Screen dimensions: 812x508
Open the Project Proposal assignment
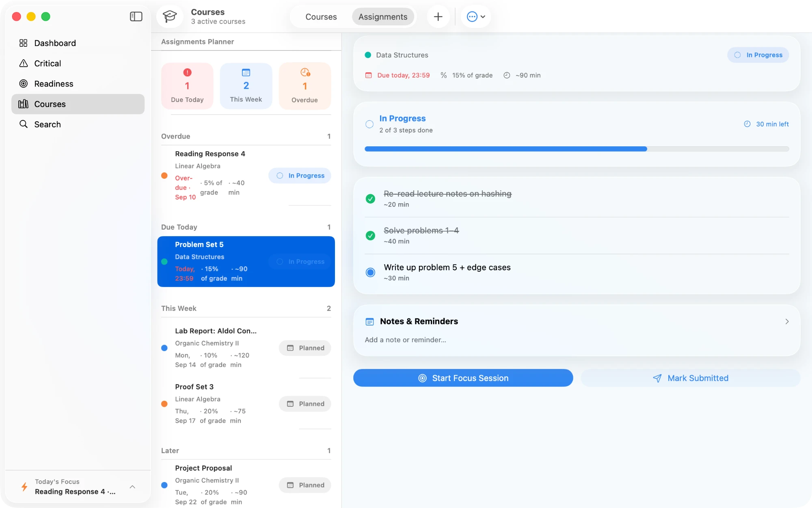click(246, 485)
